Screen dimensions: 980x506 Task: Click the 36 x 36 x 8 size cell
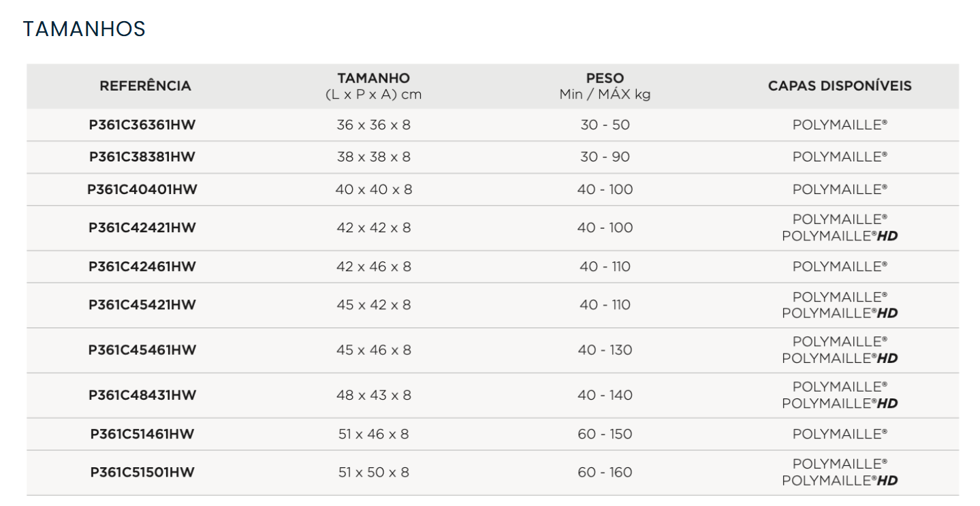(373, 125)
